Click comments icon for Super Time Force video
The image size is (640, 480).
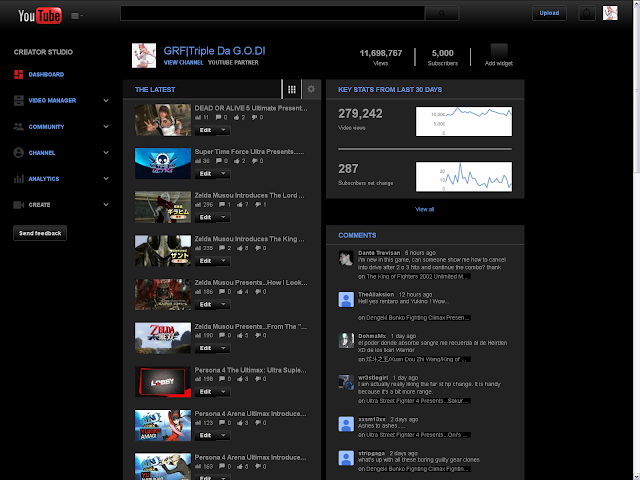[219, 161]
